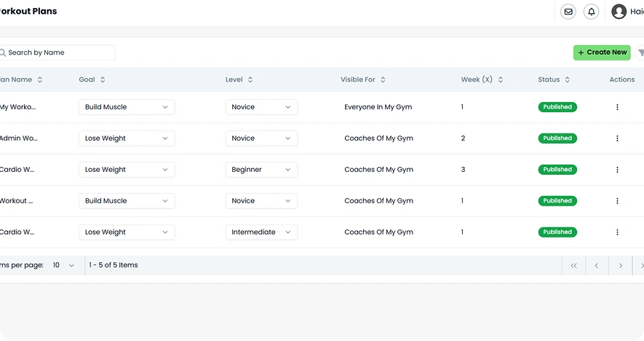Open the filter funnel icon
Viewport: 644px width, 341px height.
pyautogui.click(x=640, y=52)
